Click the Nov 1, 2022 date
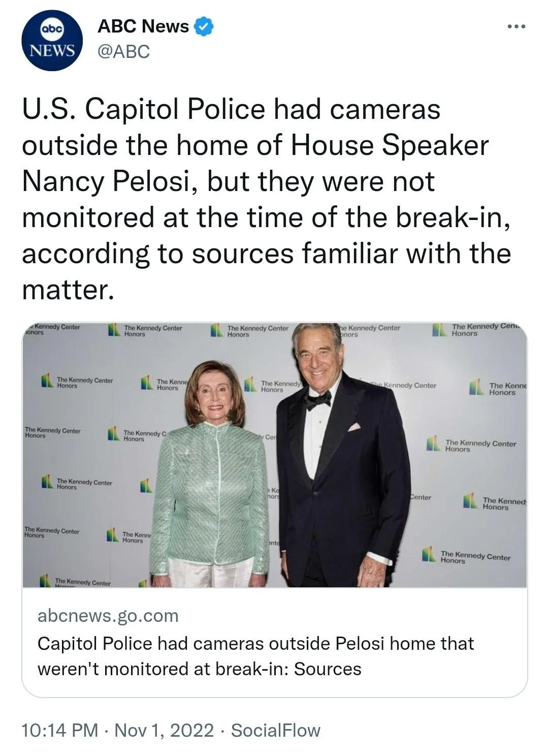 [x=164, y=731]
